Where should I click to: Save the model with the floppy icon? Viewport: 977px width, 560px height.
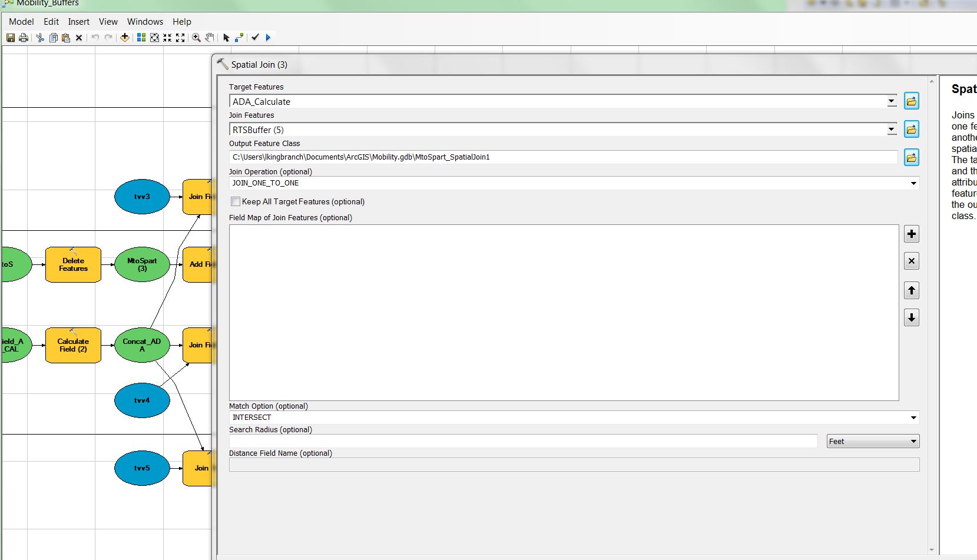(x=11, y=38)
